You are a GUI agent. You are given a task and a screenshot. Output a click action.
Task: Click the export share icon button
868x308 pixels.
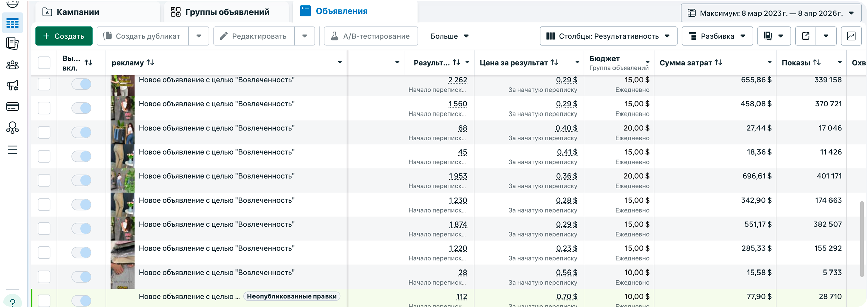(806, 36)
